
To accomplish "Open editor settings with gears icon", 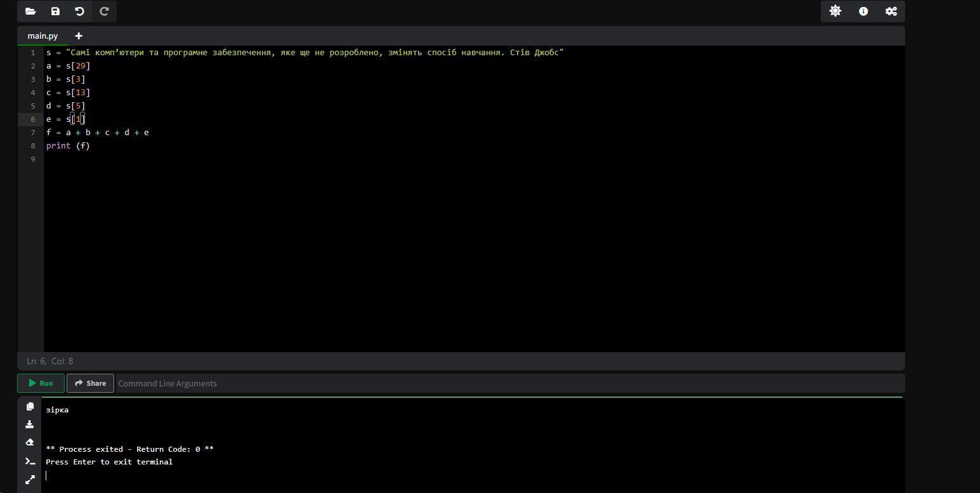I will point(891,11).
